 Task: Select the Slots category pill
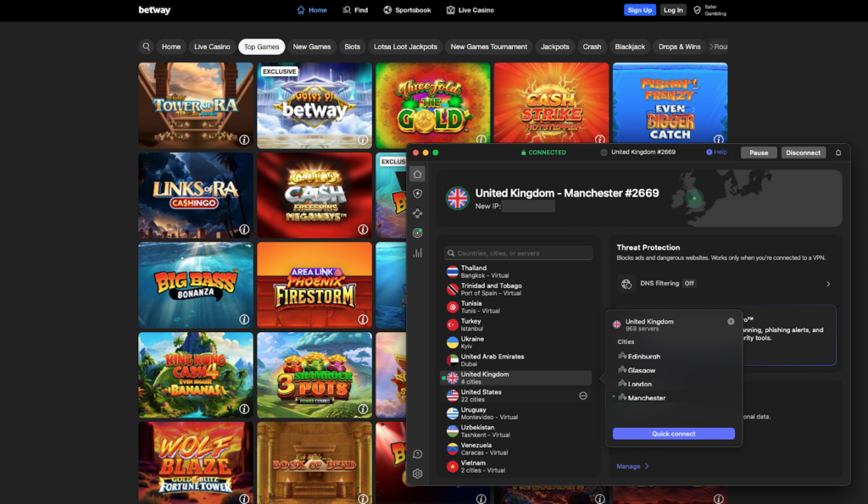pyautogui.click(x=352, y=47)
